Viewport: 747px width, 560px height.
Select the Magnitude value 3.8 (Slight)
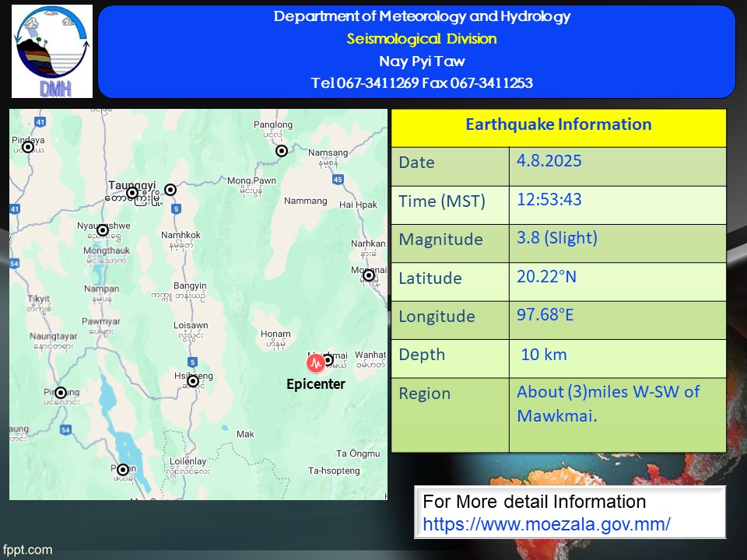point(557,239)
